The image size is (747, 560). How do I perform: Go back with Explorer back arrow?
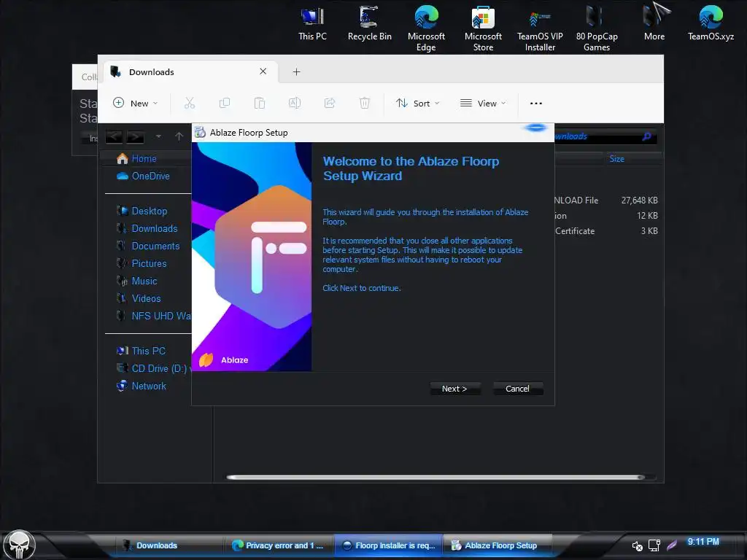[x=114, y=136]
